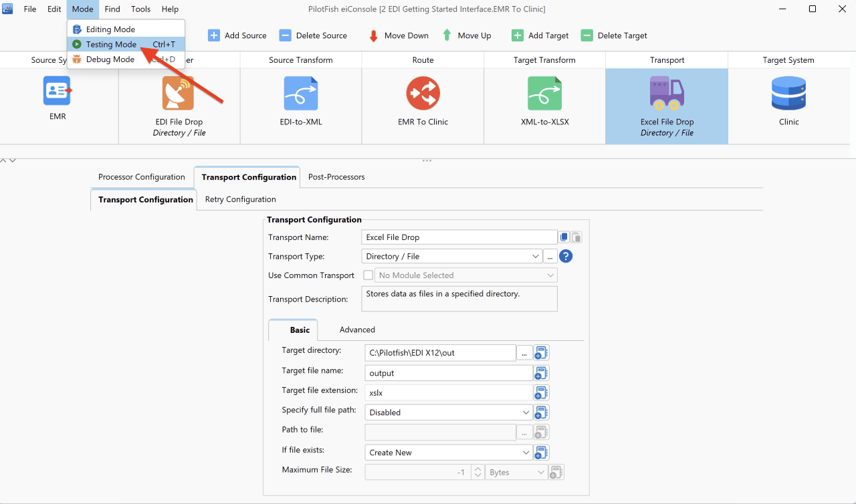This screenshot has height=504, width=856.
Task: Open the Find menu
Action: pos(112,9)
